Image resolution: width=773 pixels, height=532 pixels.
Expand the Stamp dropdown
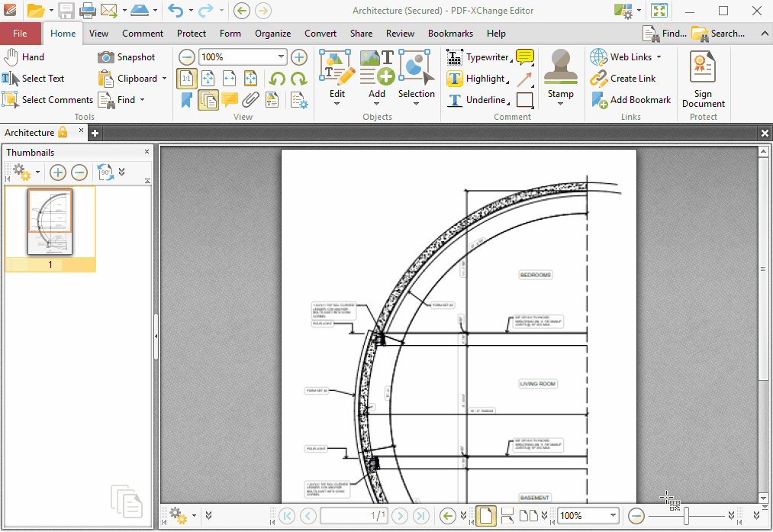(x=560, y=104)
